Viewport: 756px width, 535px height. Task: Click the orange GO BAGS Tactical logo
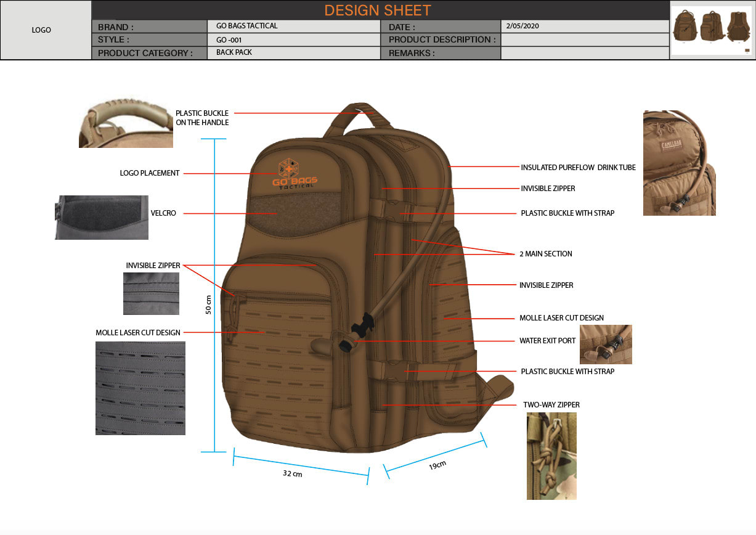(295, 174)
